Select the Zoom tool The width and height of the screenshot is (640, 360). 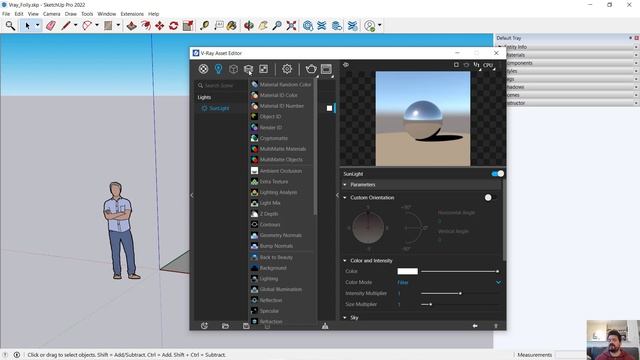(277, 26)
